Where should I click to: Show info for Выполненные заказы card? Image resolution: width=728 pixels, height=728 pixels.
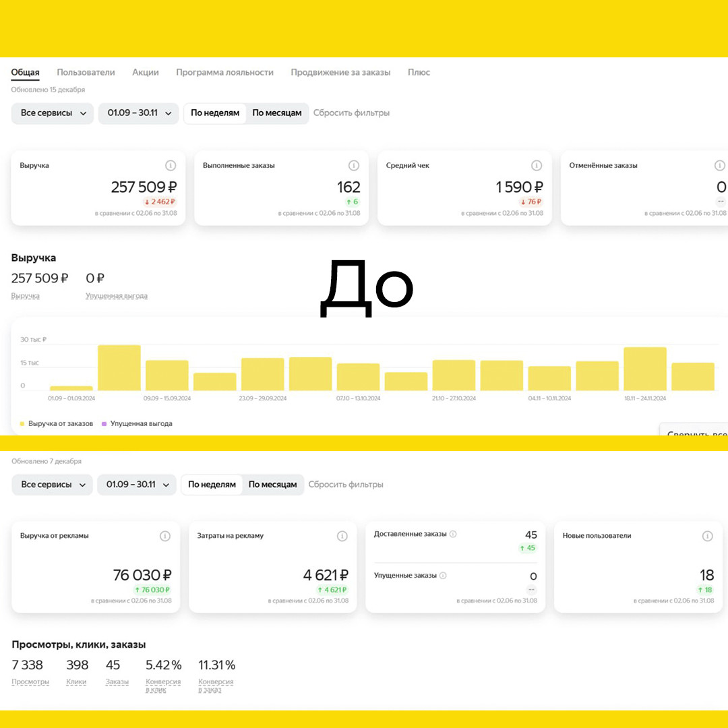[354, 165]
